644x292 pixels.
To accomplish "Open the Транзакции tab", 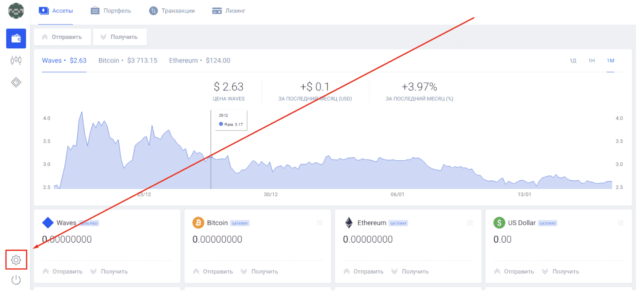I will click(x=172, y=11).
